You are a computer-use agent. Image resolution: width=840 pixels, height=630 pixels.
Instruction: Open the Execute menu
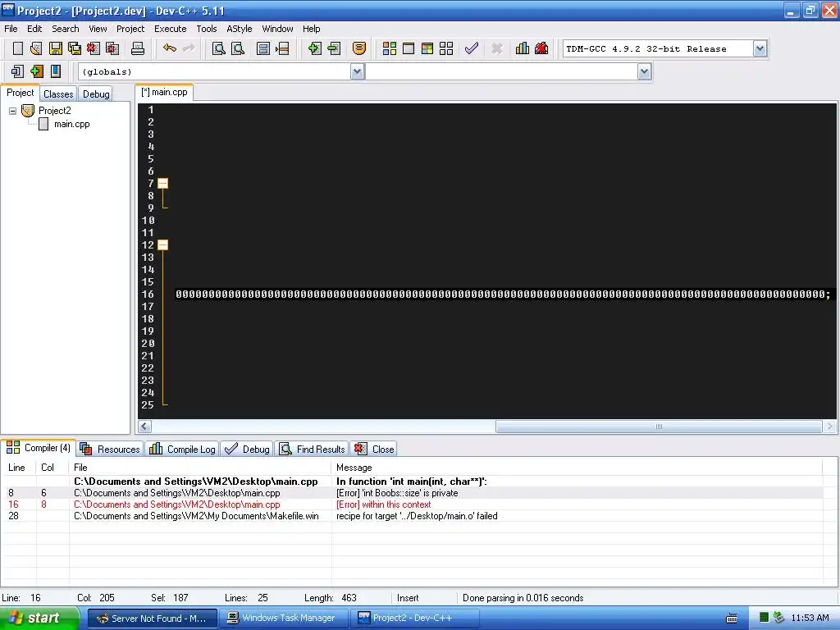point(171,29)
